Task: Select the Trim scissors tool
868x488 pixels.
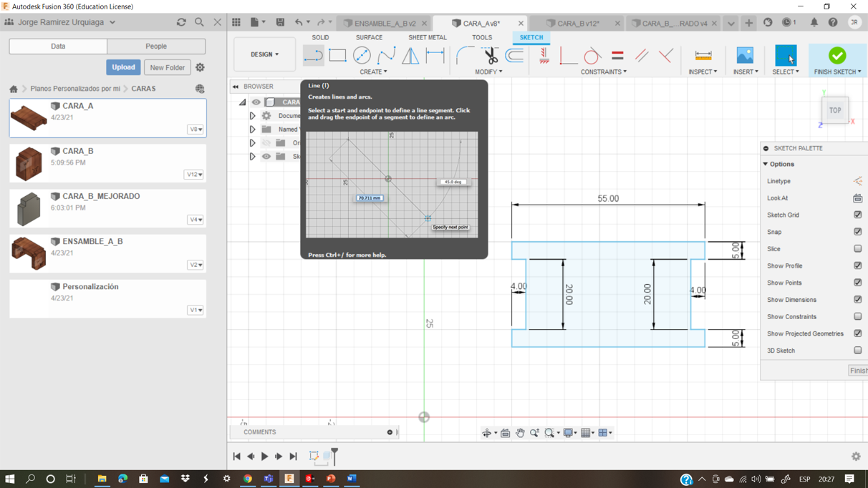Action: point(491,55)
